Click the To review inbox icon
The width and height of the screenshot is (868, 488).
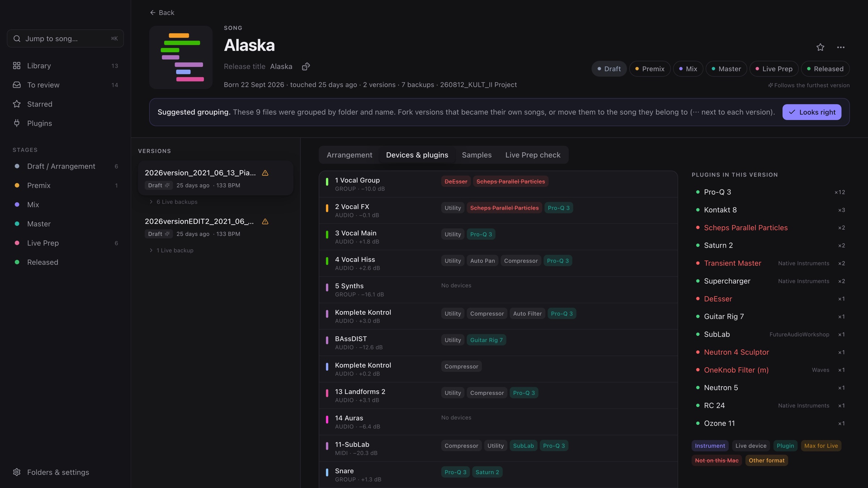point(17,85)
